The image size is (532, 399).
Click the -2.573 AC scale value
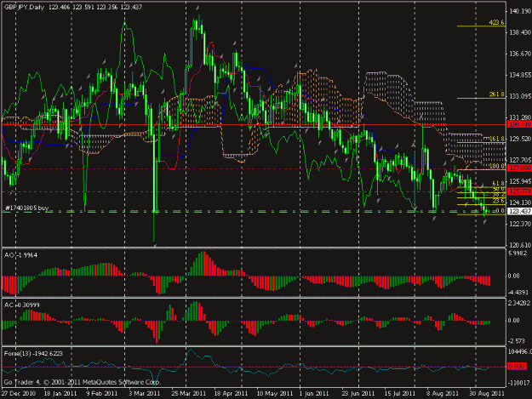pyautogui.click(x=517, y=341)
